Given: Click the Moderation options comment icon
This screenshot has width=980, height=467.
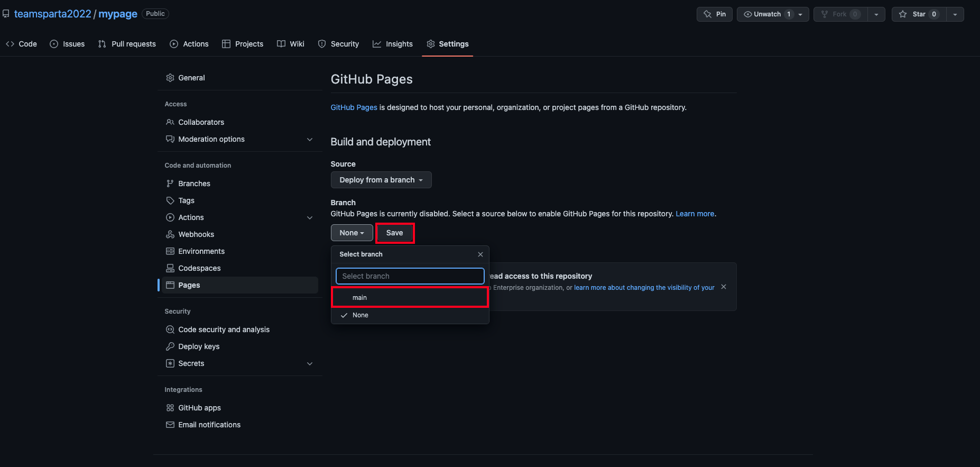Looking at the screenshot, I should (170, 139).
